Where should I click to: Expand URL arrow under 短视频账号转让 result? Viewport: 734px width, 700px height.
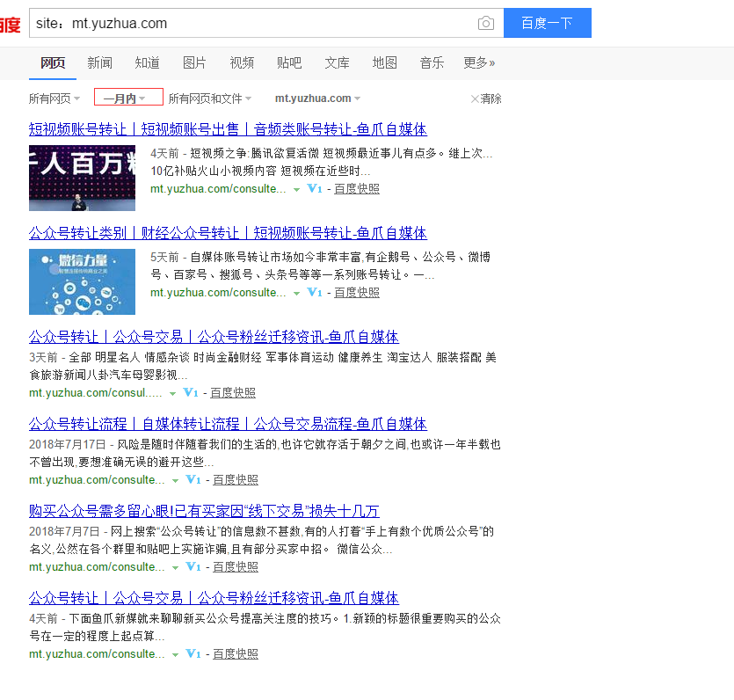(x=296, y=190)
